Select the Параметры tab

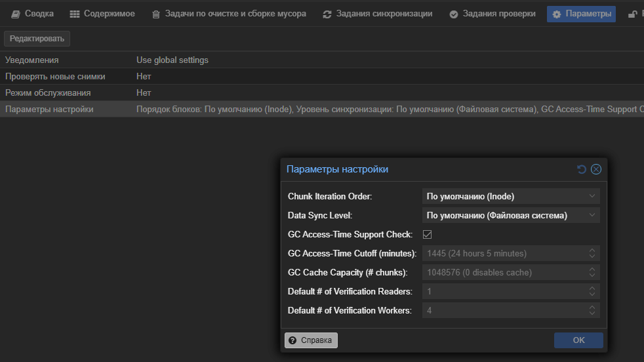(x=581, y=14)
